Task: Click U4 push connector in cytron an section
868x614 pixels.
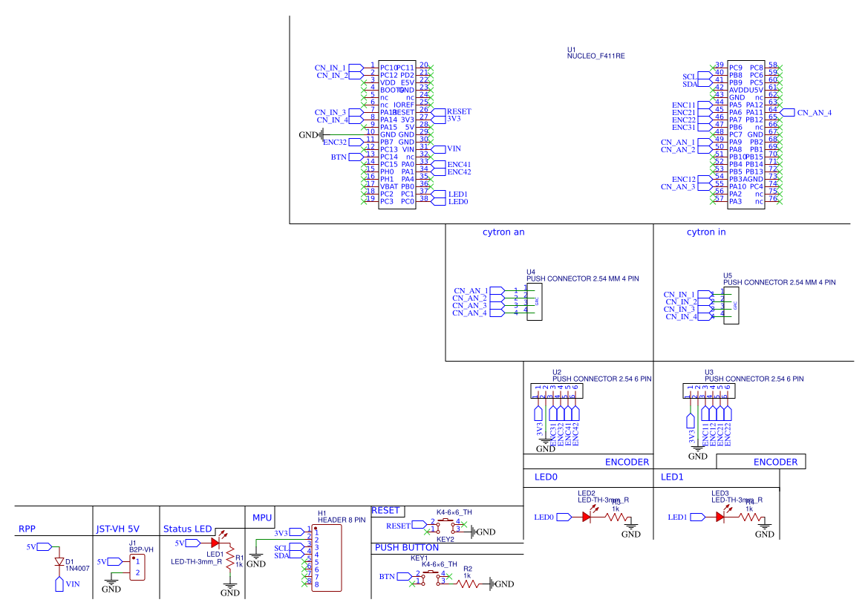Action: 533,302
